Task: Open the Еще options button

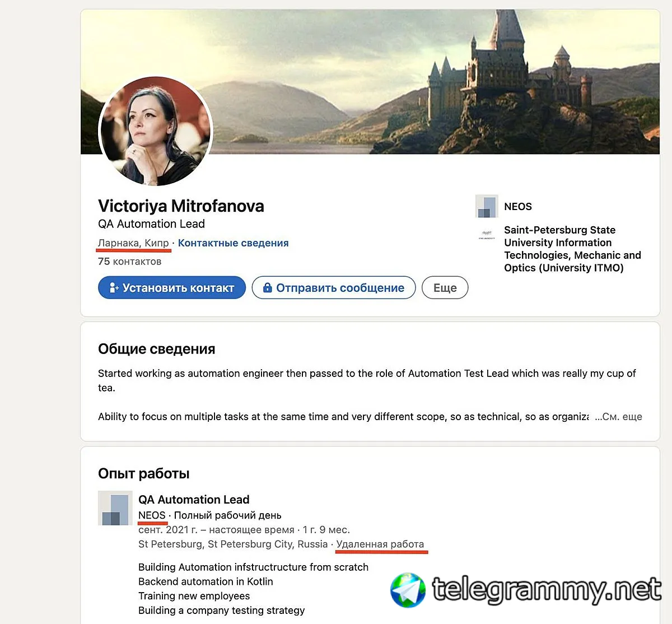Action: pyautogui.click(x=445, y=287)
